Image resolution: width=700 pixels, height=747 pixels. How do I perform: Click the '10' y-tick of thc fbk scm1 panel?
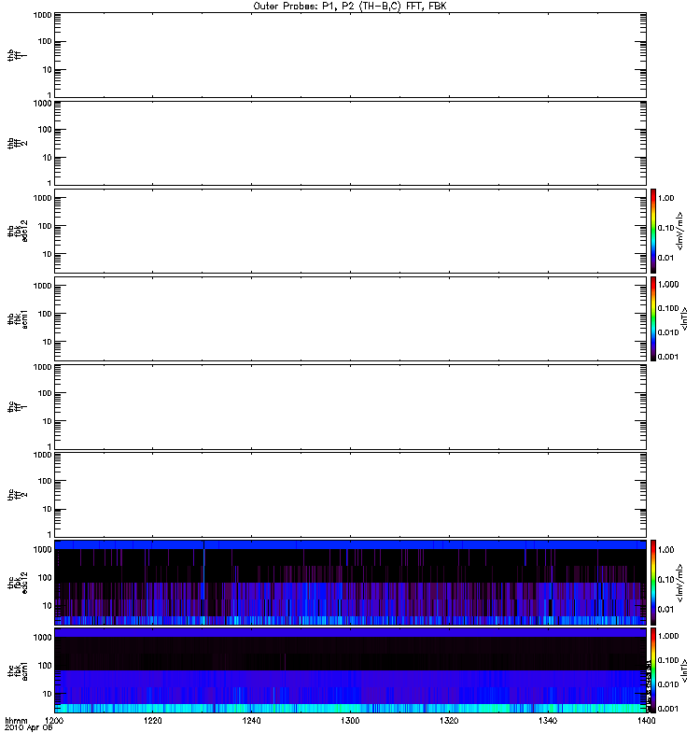tap(48, 694)
